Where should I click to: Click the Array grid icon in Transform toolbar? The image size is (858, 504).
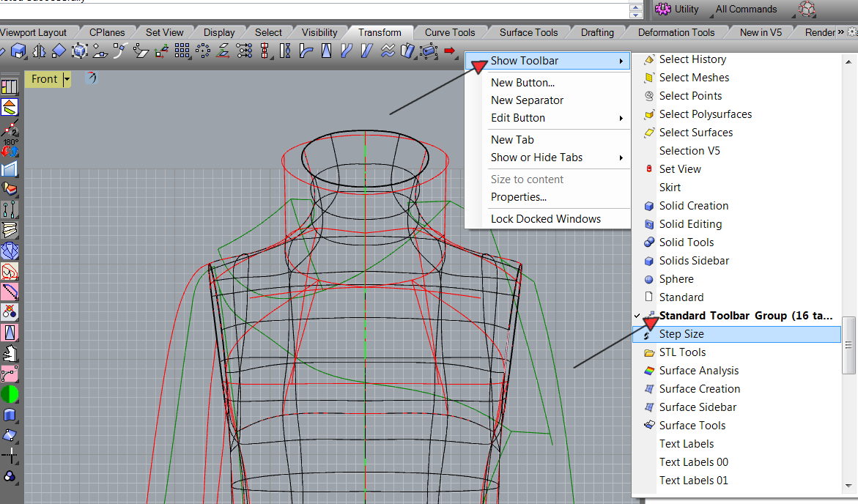tap(182, 51)
